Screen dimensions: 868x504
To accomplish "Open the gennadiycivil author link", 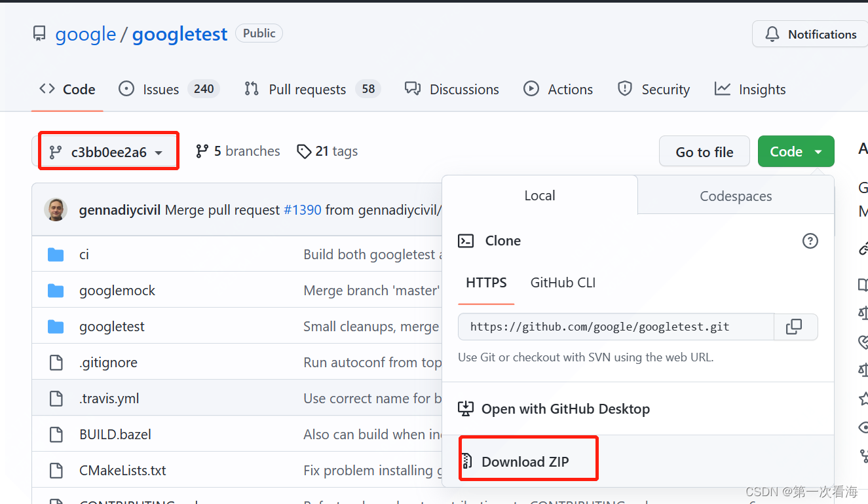I will (120, 210).
